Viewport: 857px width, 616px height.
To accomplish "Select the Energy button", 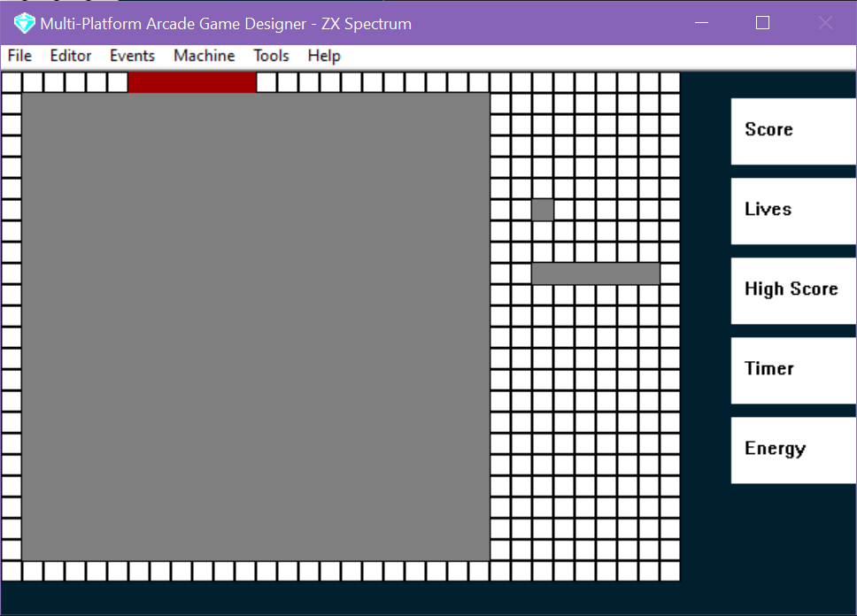I will click(x=793, y=450).
